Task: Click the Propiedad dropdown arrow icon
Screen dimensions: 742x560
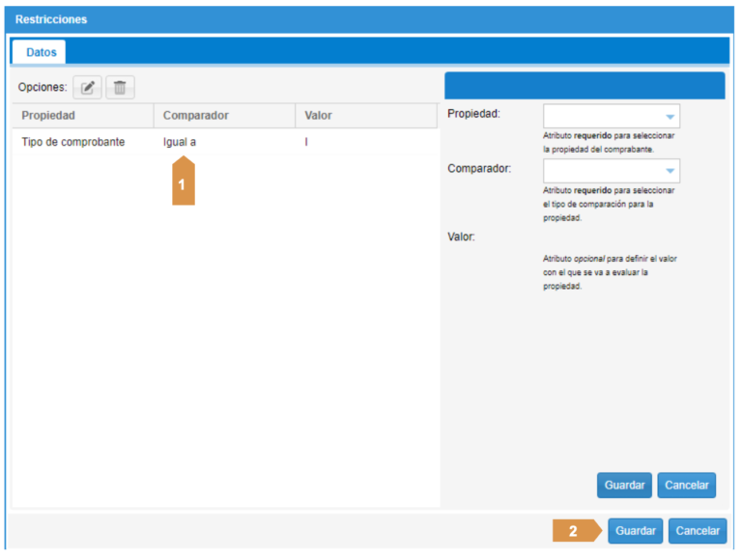Action: pyautogui.click(x=670, y=117)
